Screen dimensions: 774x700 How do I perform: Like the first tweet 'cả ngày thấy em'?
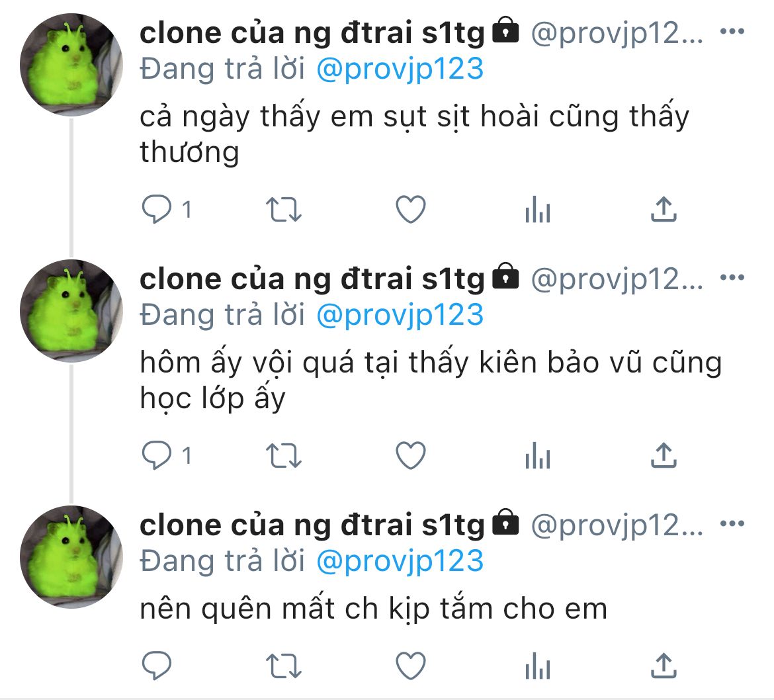click(x=411, y=209)
